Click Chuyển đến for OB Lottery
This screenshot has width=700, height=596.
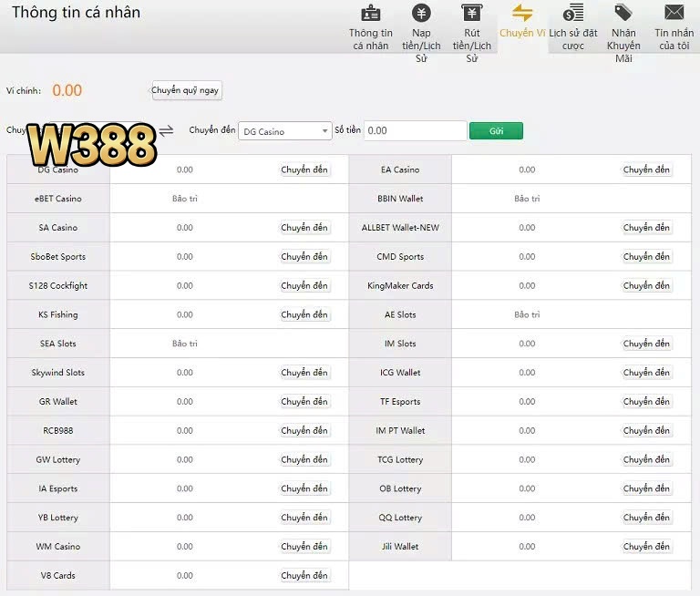(646, 488)
